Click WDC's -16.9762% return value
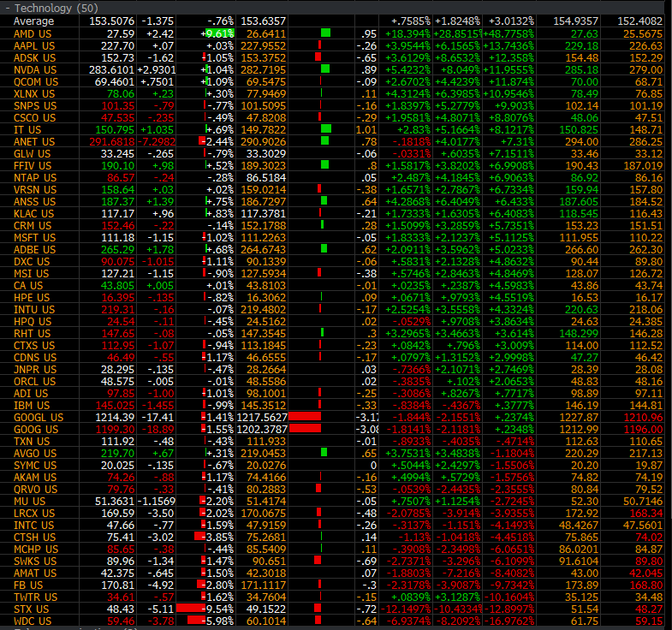The width and height of the screenshot is (672, 630). (x=509, y=621)
